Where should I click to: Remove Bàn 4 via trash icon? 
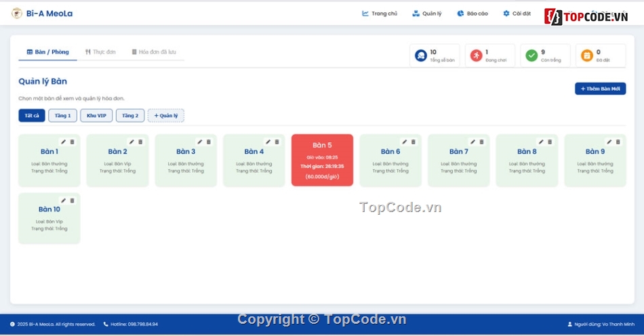[x=277, y=142]
